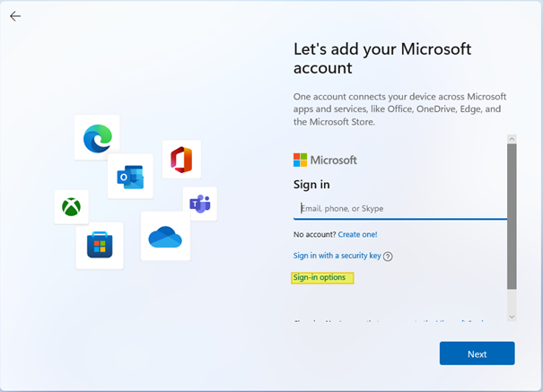
Task: Click the Microsoft Store icon tile
Action: tap(100, 245)
